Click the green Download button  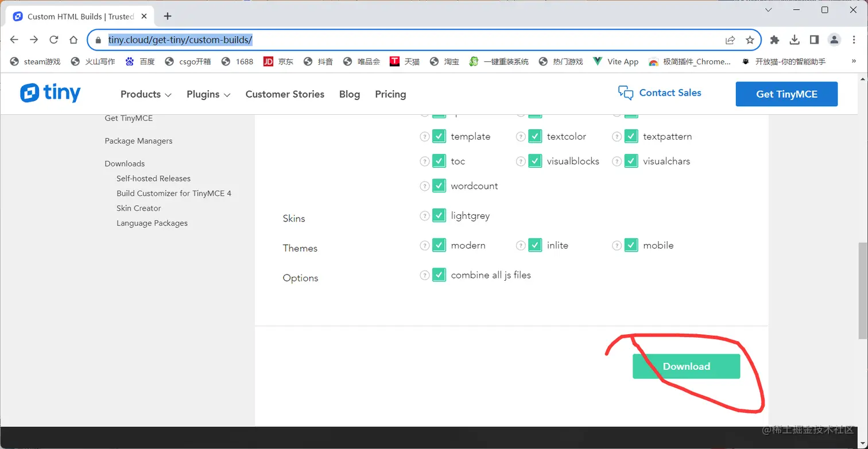click(686, 366)
